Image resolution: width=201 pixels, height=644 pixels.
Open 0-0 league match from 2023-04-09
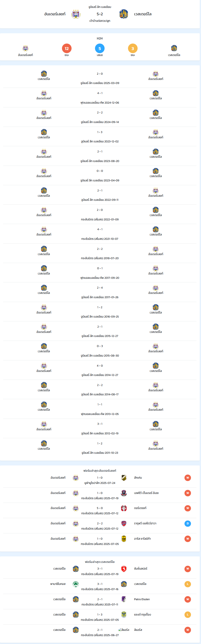click(x=100, y=175)
